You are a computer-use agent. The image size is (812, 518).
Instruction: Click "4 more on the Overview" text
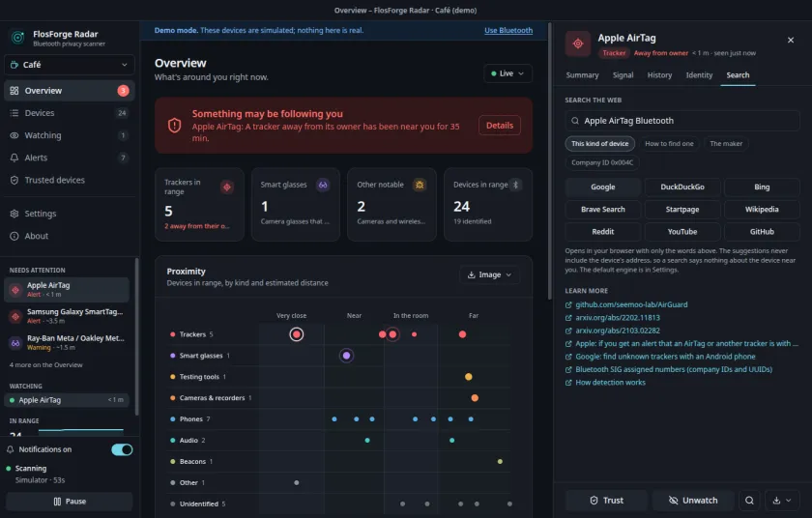click(x=45, y=365)
